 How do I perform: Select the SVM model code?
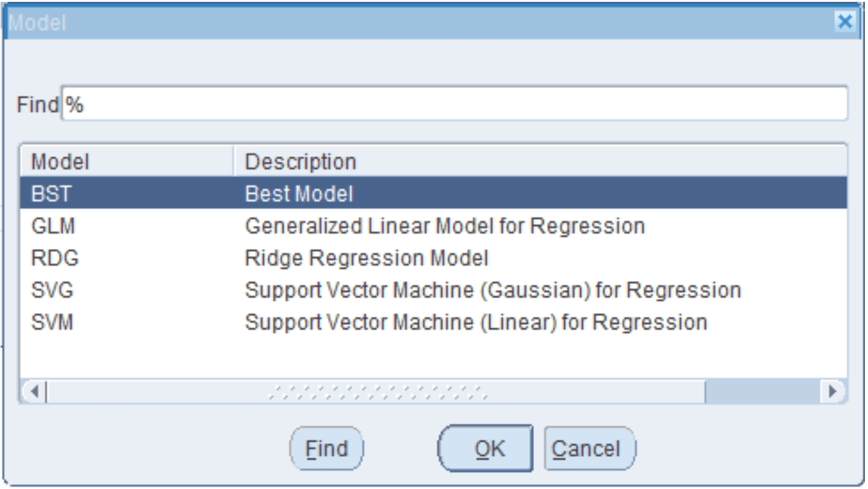(x=53, y=322)
